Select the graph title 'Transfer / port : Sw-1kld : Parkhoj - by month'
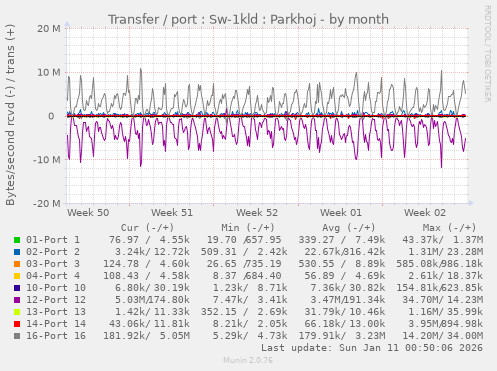Viewport: 497px width, 371px height. (x=248, y=19)
